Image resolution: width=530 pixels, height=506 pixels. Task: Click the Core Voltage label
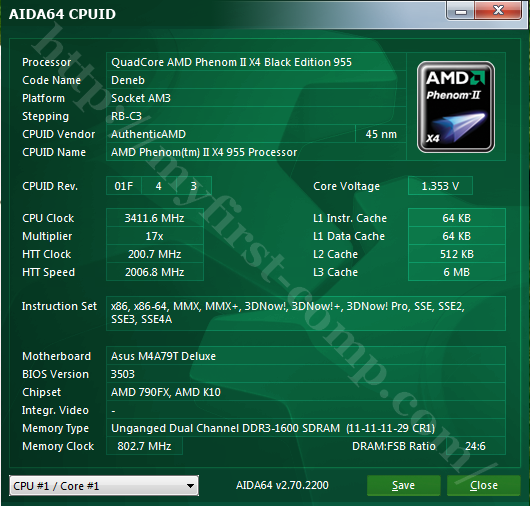pos(346,186)
